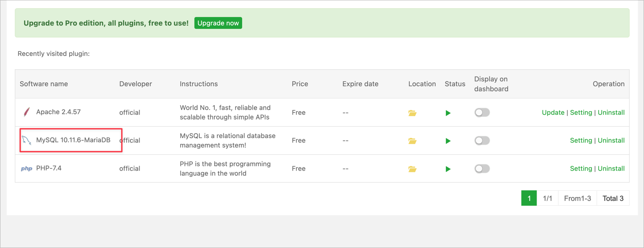Select page 1 in pagination
Image resolution: width=644 pixels, height=248 pixels.
[x=529, y=198]
